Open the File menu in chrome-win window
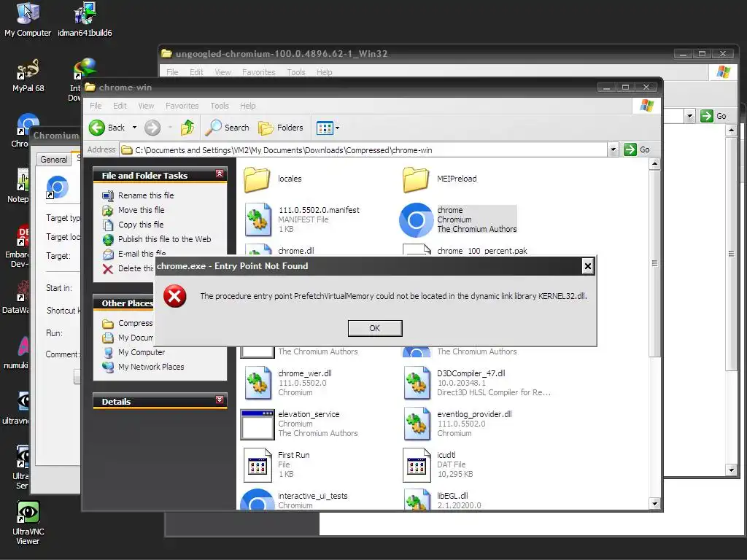Screen dimensions: 747x560 pos(96,106)
